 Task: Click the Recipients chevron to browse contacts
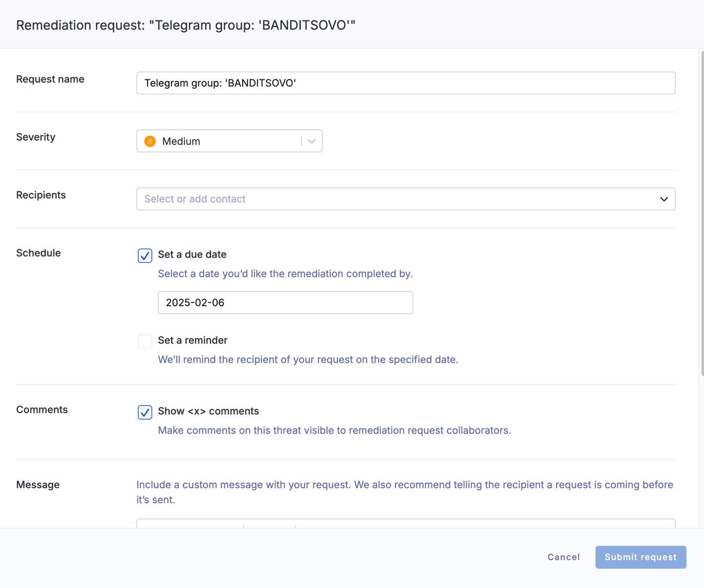point(664,199)
